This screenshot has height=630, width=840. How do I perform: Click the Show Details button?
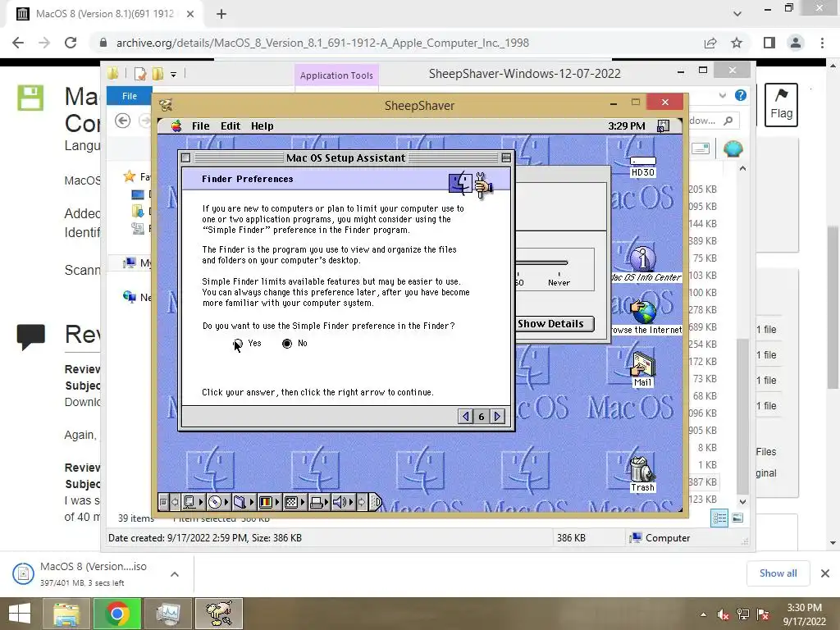click(x=554, y=323)
